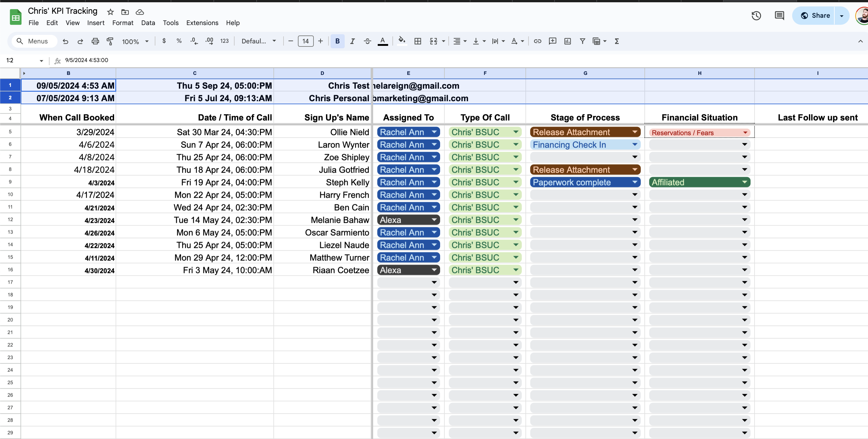Viewport: 868px width, 439px height.
Task: Toggle bold formatting
Action: click(x=337, y=41)
